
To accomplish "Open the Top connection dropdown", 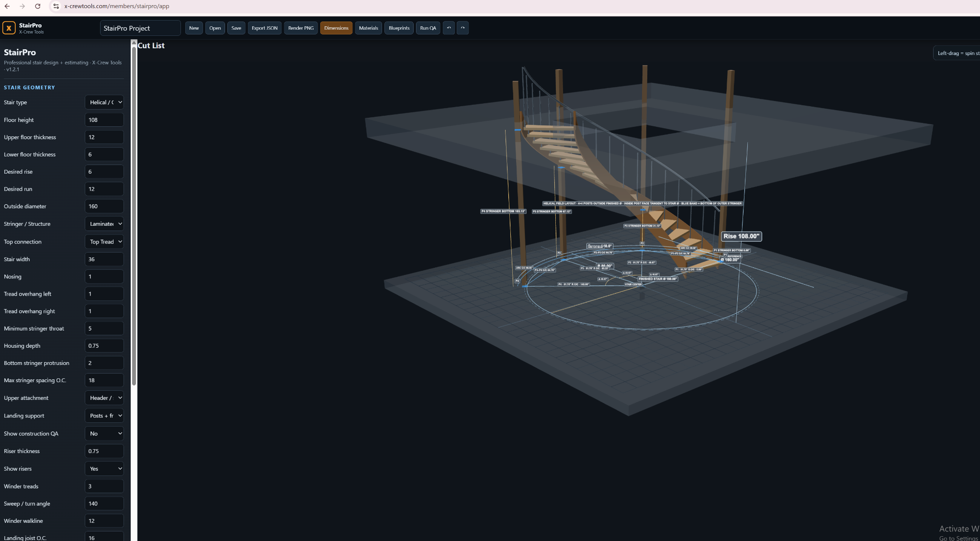I will pos(104,242).
